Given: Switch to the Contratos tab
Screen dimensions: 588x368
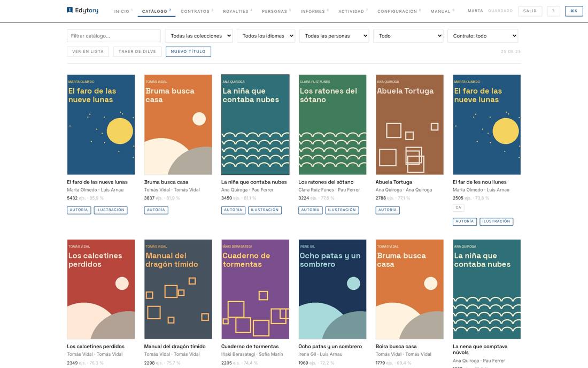Looking at the screenshot, I should click(197, 11).
